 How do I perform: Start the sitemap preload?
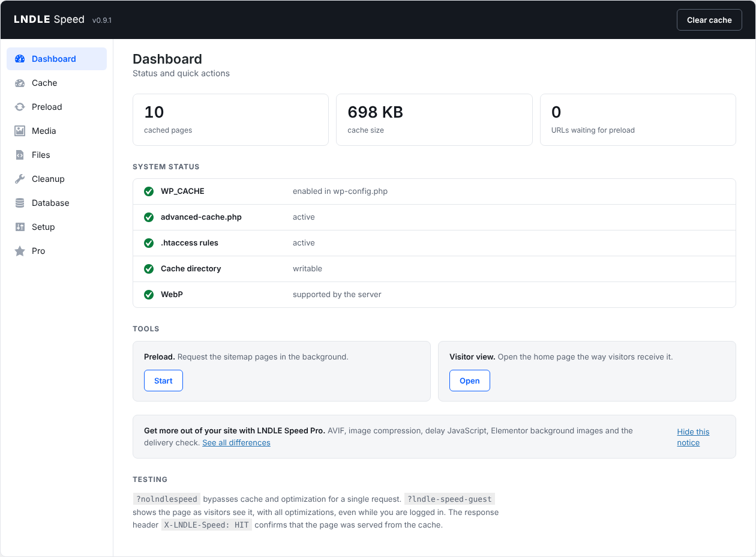(x=163, y=381)
